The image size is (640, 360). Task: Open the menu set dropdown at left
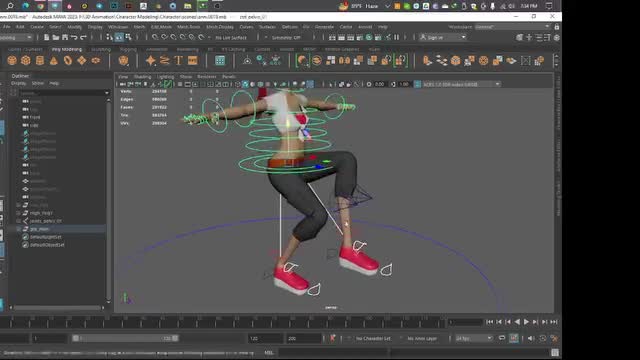[16, 38]
